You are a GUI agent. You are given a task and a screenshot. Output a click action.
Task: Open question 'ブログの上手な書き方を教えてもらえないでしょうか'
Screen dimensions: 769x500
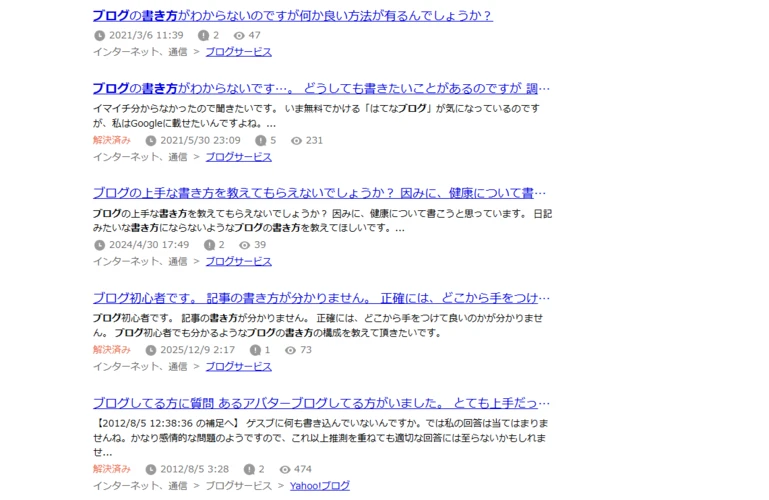pos(319,193)
